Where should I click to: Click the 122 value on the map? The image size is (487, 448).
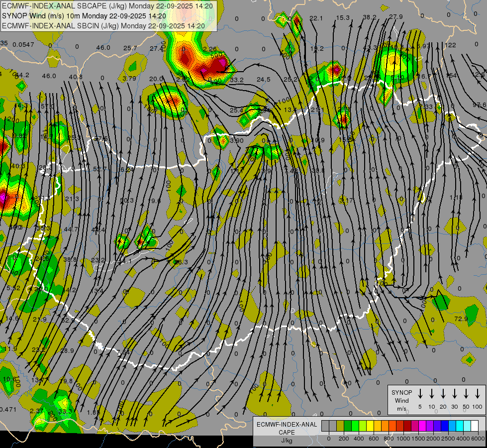[x=450, y=45]
